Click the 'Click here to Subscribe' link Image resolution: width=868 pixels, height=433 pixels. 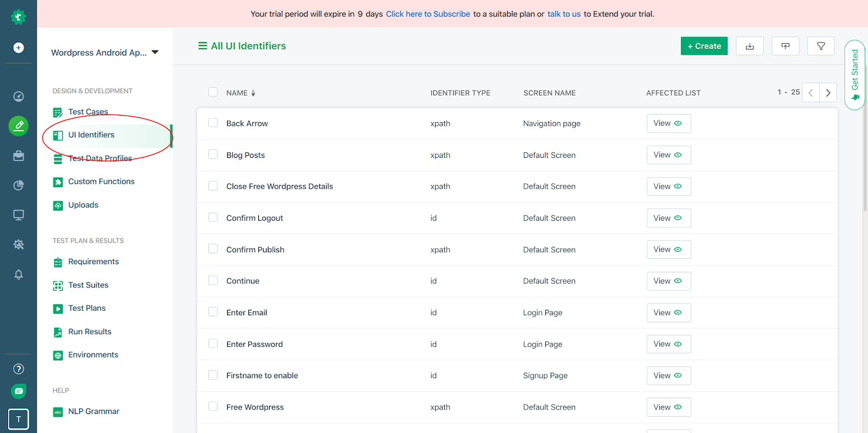click(x=428, y=14)
